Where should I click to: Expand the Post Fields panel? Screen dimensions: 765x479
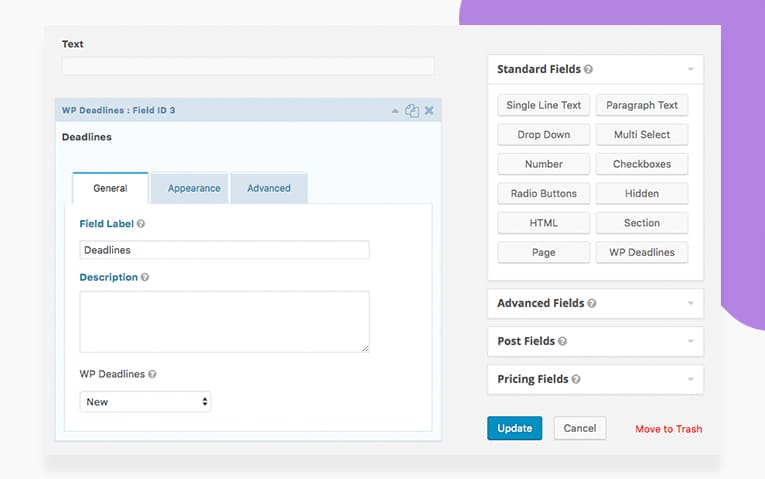coord(595,341)
